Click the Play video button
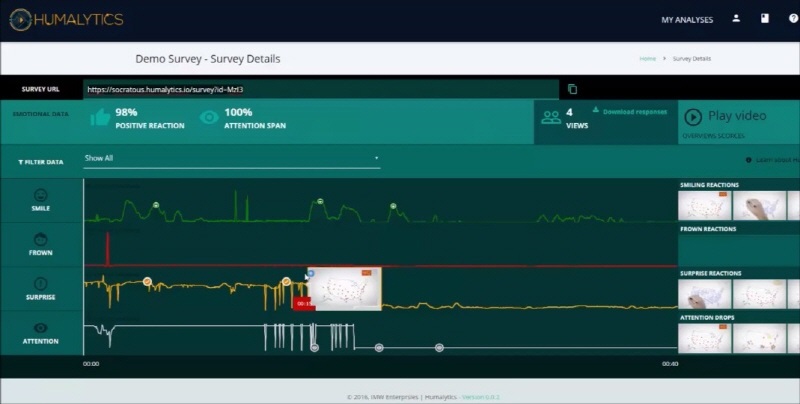 click(x=725, y=116)
